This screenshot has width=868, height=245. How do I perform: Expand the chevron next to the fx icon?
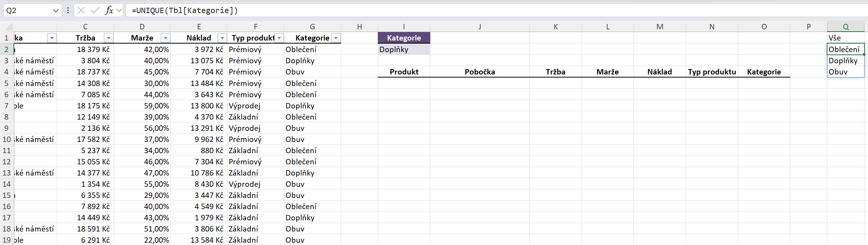point(119,10)
